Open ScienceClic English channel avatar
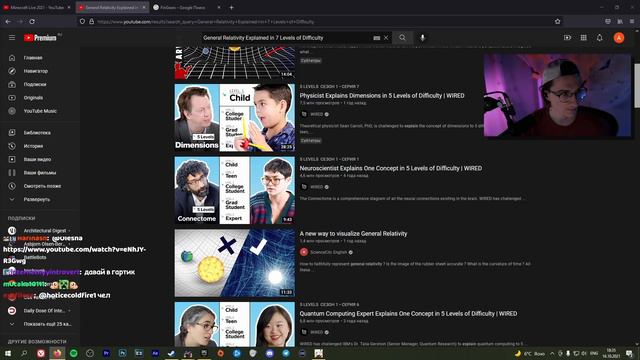This screenshot has width=640, height=360. tap(304, 252)
